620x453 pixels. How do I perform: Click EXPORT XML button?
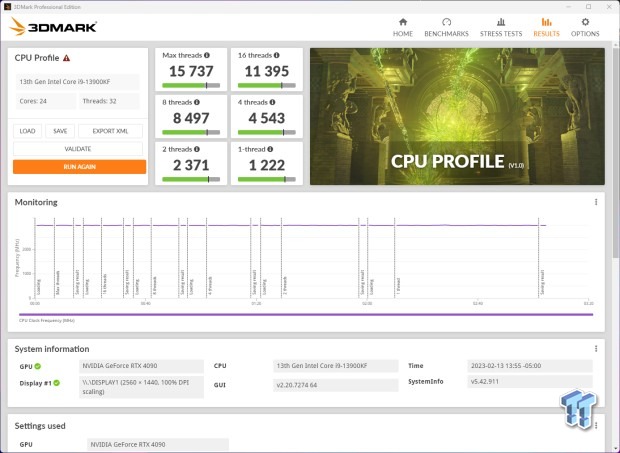pyautogui.click(x=110, y=131)
